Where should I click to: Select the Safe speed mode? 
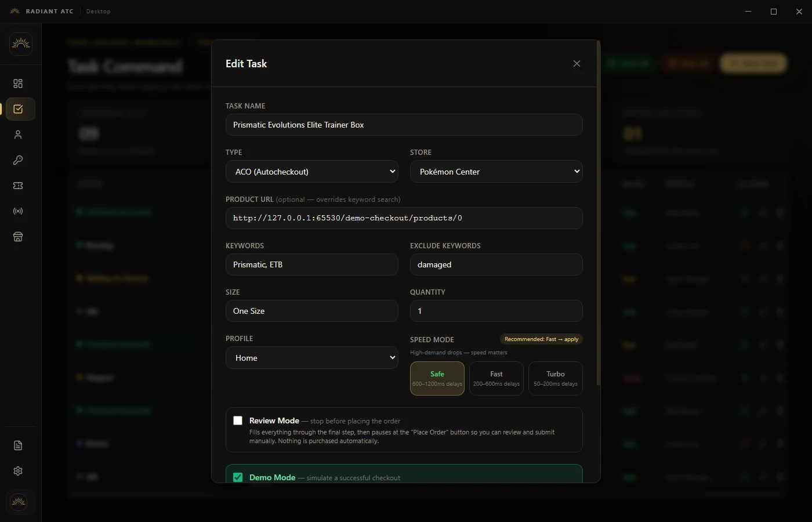(x=437, y=378)
